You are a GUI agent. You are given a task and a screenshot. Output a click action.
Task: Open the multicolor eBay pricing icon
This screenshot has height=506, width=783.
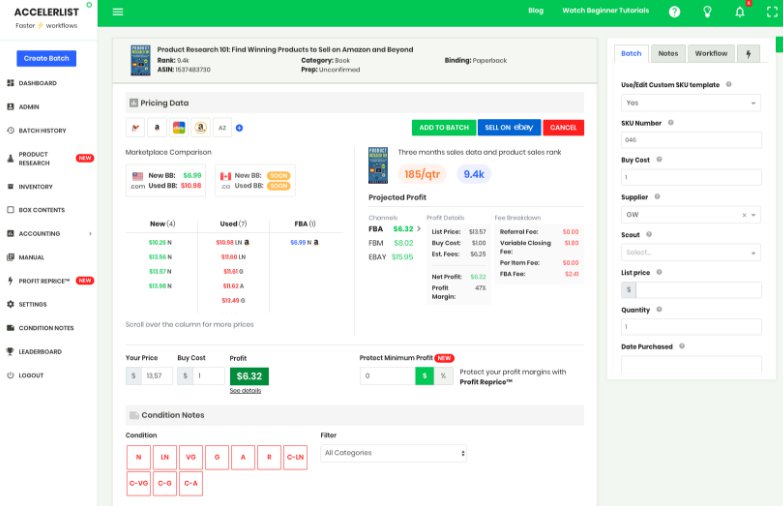click(x=179, y=128)
